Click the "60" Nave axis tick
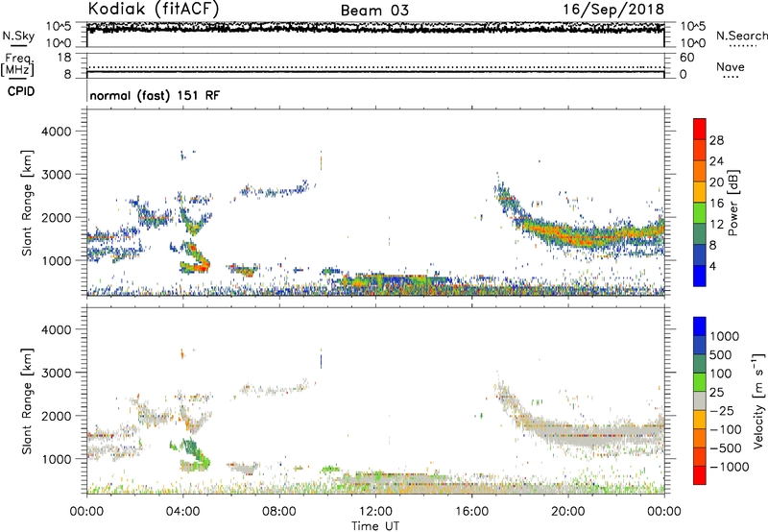 click(x=687, y=58)
